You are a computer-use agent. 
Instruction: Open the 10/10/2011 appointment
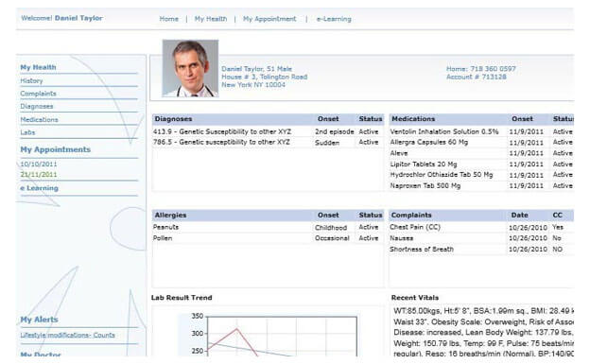coord(39,165)
